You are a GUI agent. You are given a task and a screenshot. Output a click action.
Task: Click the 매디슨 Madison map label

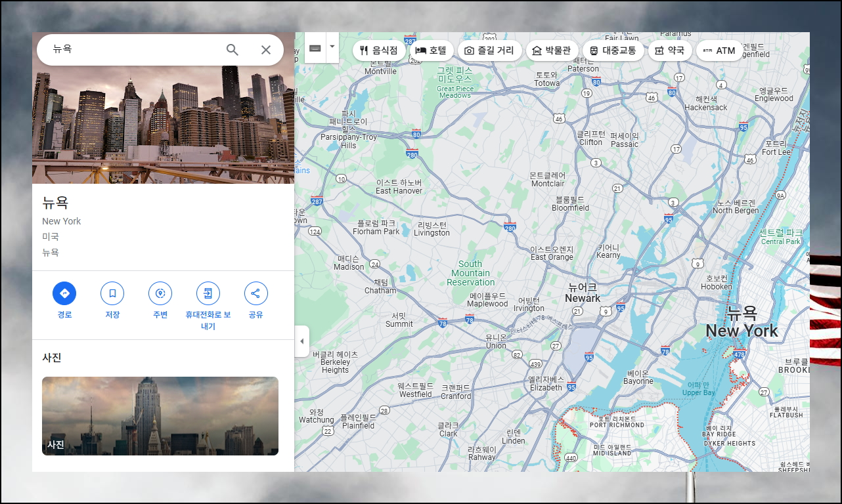[x=349, y=262]
